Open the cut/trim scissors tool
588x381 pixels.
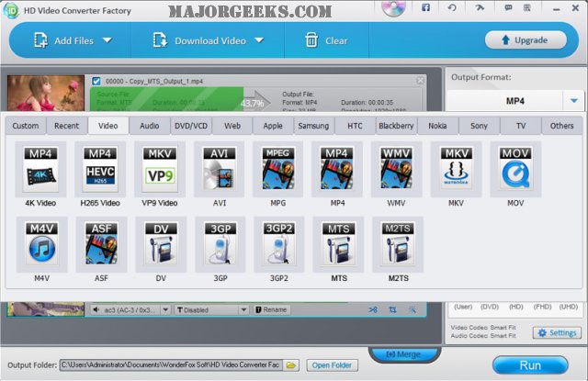pyautogui.click(x=373, y=309)
